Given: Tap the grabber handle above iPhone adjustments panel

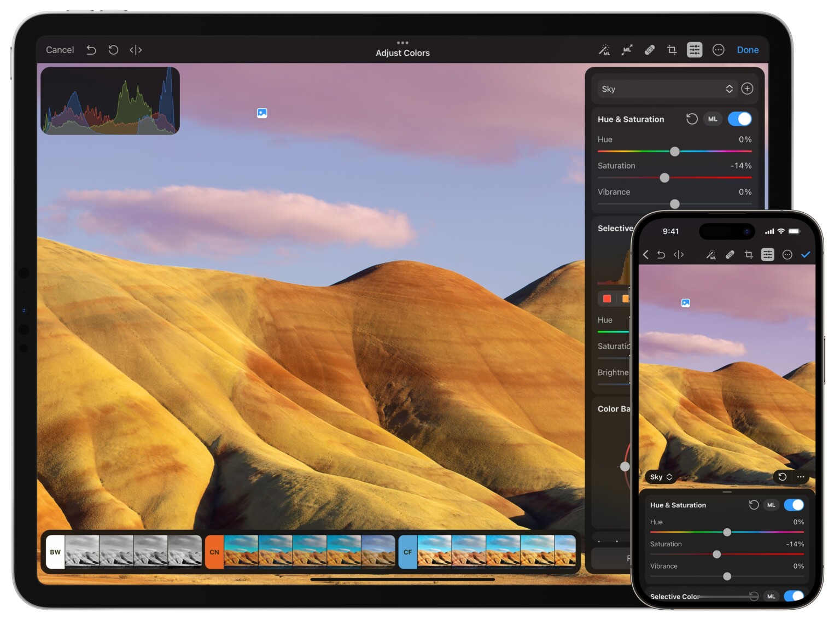Looking at the screenshot, I should 727,492.
